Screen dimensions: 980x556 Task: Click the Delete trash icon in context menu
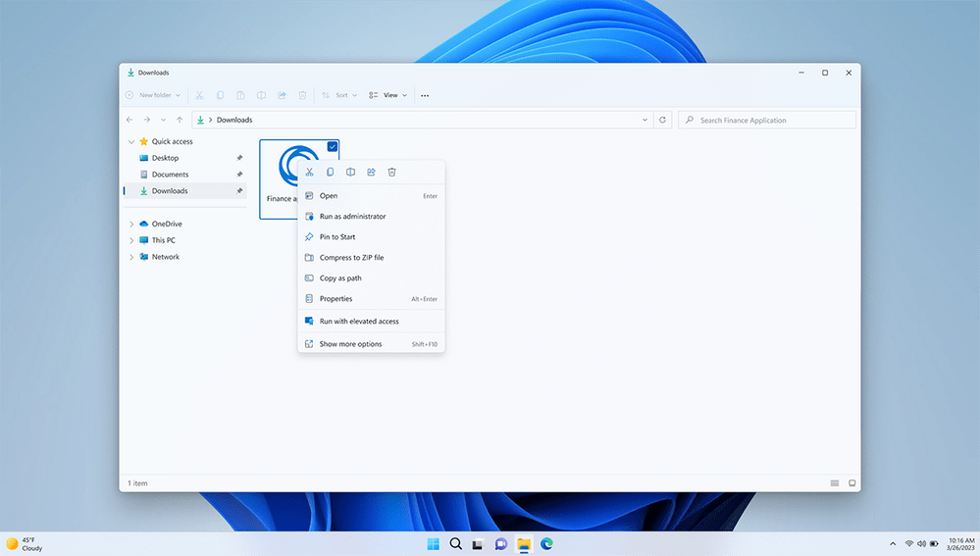coord(391,173)
